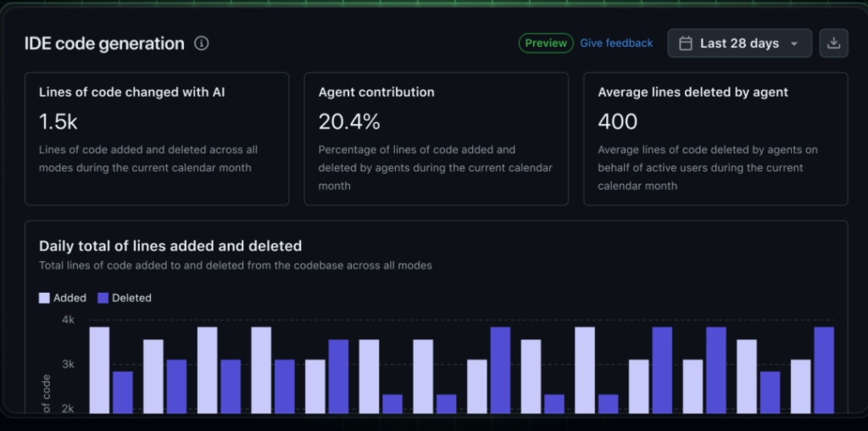Click the dropdown arrow next to Last 28 days
Viewport: 868px width, 431px height.
coord(794,44)
